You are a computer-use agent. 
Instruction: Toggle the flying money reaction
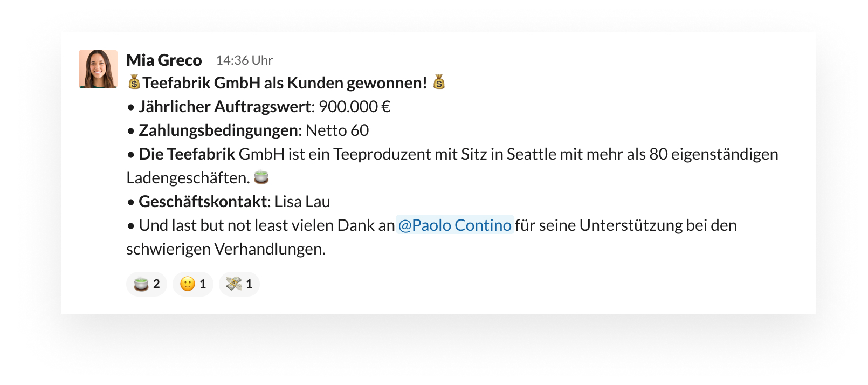coord(239,284)
